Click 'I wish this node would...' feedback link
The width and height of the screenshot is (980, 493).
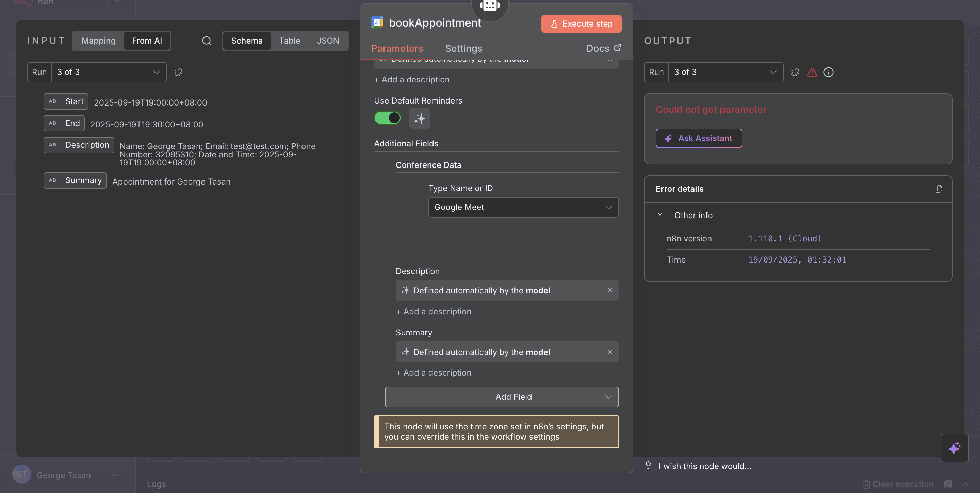pos(705,466)
